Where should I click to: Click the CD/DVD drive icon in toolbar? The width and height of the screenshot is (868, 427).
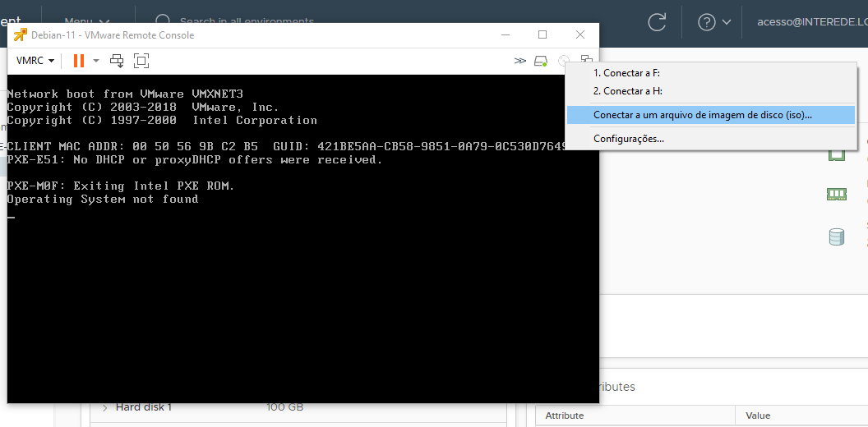point(563,61)
